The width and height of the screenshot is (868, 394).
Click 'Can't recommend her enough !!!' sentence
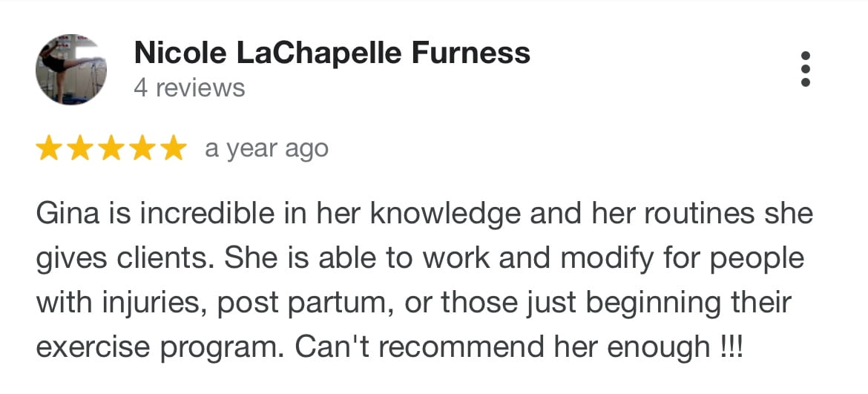tap(518, 347)
